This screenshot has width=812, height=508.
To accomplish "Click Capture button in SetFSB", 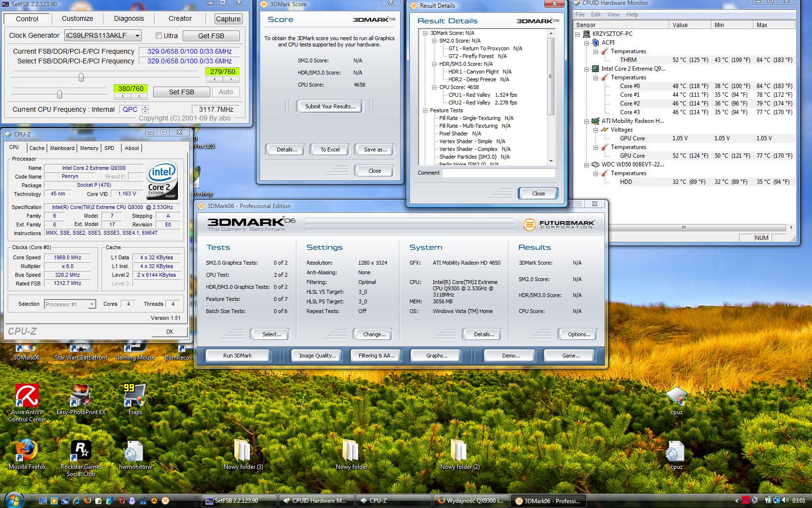I will [228, 19].
